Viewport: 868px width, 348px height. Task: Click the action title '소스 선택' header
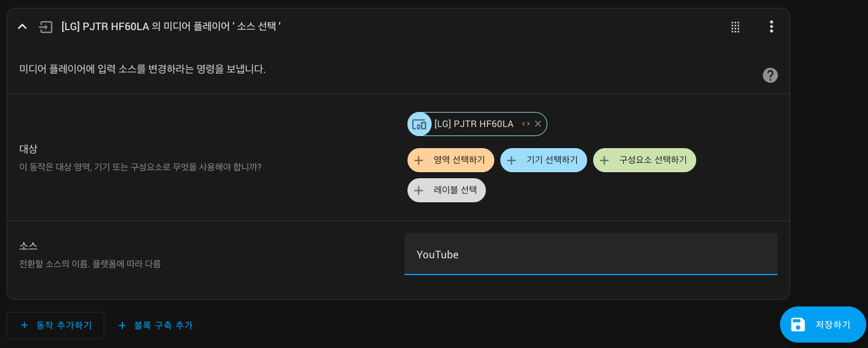click(x=171, y=26)
